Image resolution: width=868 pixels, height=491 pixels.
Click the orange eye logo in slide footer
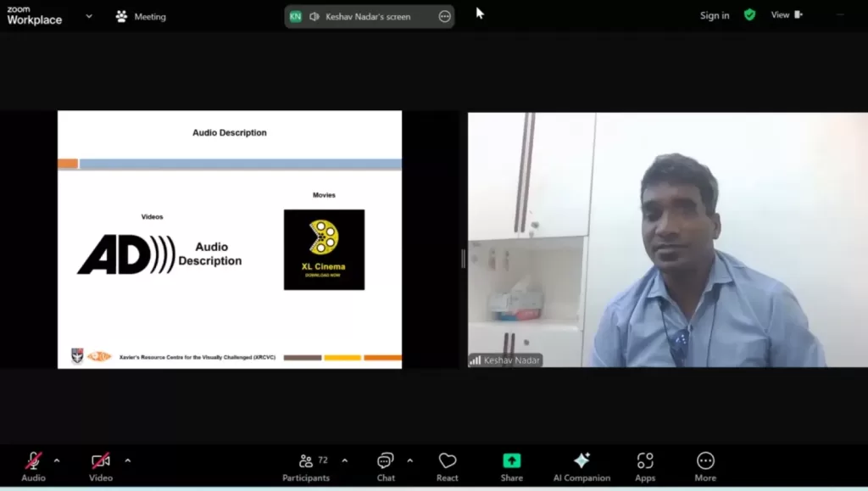click(x=99, y=356)
